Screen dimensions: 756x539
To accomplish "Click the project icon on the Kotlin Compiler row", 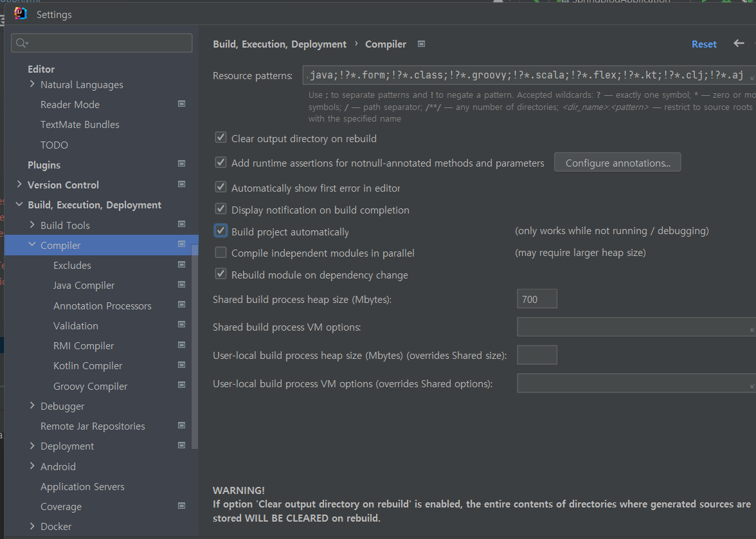I will pyautogui.click(x=182, y=365).
